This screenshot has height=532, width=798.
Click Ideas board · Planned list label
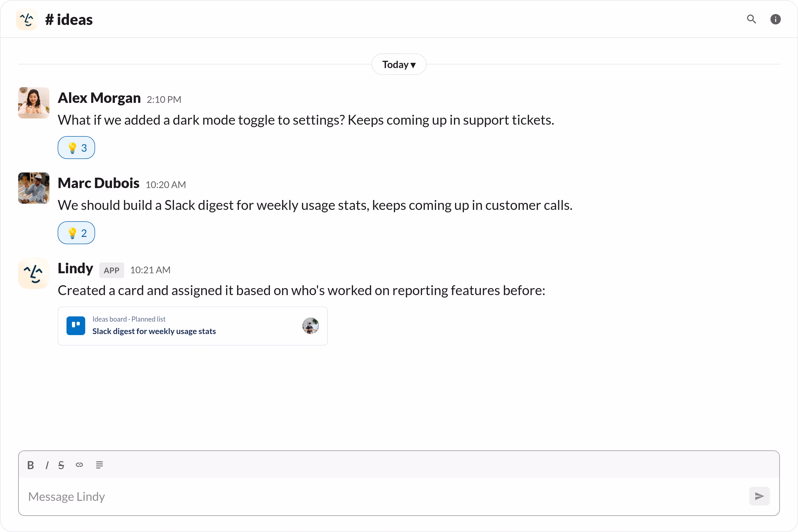point(129,319)
